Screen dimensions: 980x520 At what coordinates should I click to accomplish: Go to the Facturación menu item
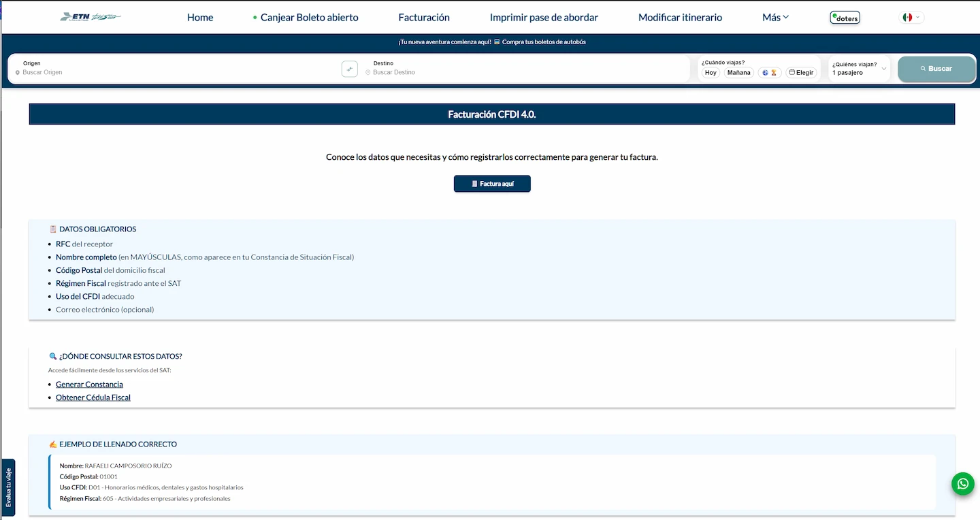tap(424, 18)
